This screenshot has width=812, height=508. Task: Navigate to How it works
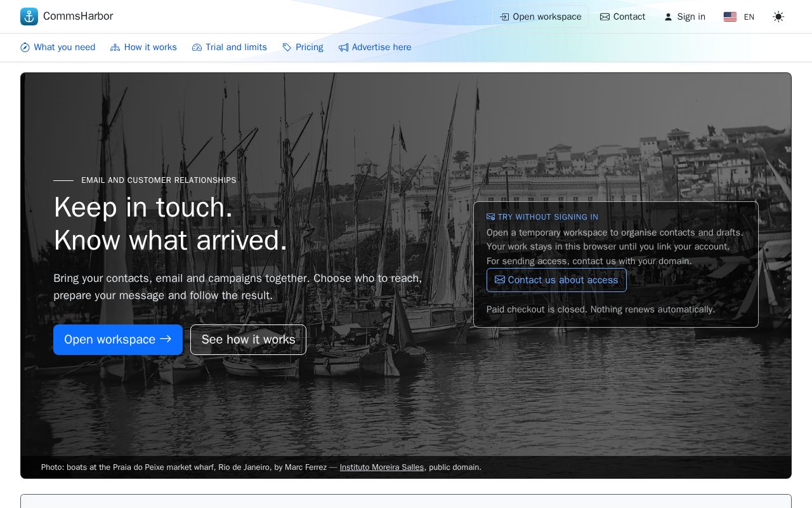tap(143, 47)
